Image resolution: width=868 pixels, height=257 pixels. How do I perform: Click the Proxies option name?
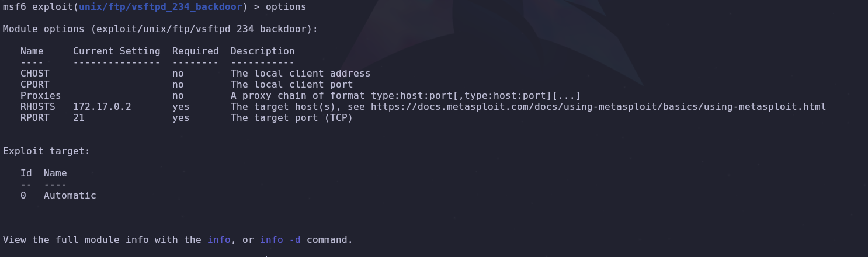(41, 96)
